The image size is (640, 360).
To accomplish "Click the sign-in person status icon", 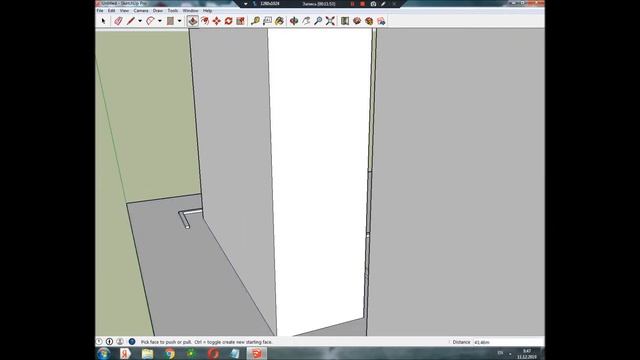I will pos(120,341).
